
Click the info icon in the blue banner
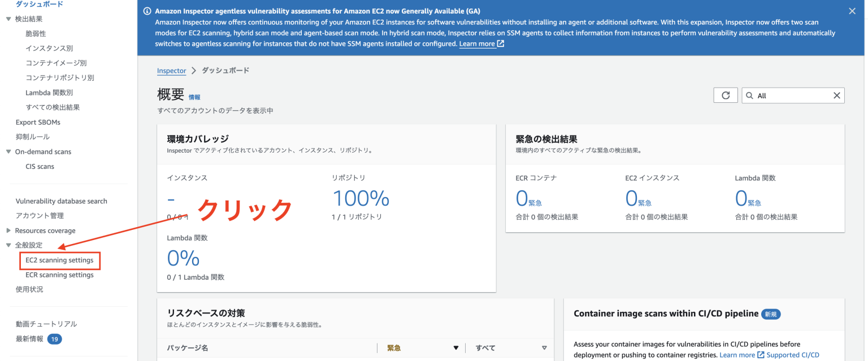click(x=146, y=11)
